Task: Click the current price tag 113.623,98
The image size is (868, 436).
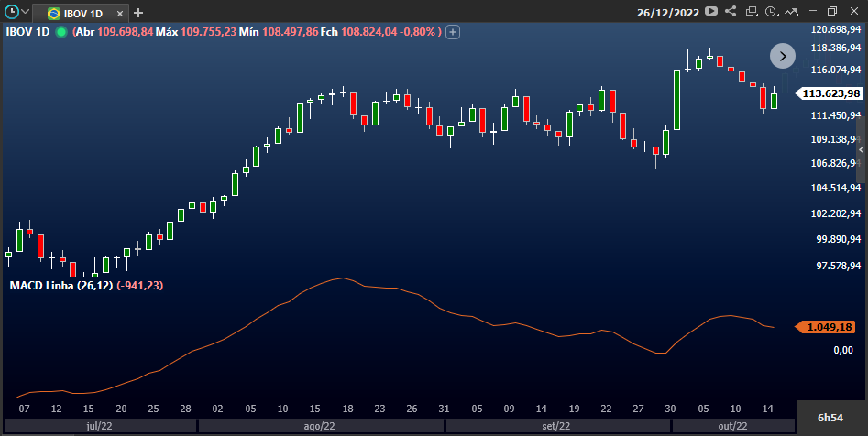Action: click(829, 93)
